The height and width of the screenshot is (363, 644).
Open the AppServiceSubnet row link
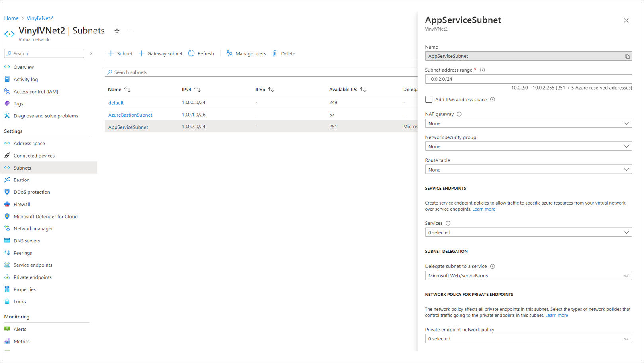[x=128, y=127]
